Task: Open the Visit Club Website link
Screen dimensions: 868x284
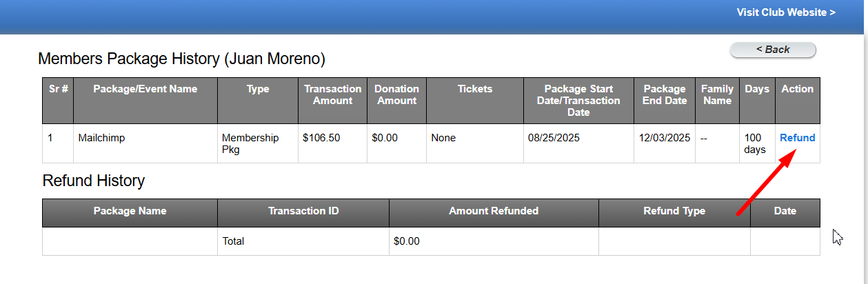Action: (x=786, y=12)
